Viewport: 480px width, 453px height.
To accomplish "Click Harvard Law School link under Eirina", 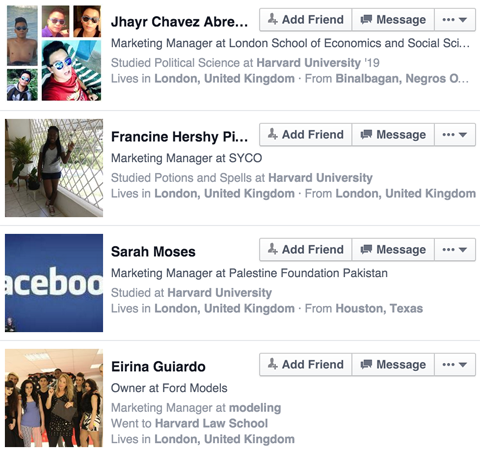I will [x=212, y=423].
